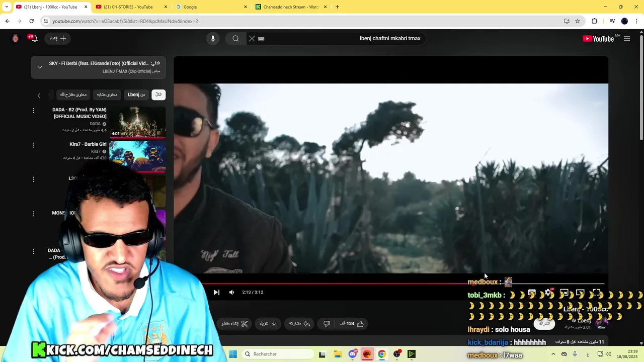Image resolution: width=644 pixels, height=362 pixels.
Task: Open the Chrome profile avatar
Action: (624, 21)
